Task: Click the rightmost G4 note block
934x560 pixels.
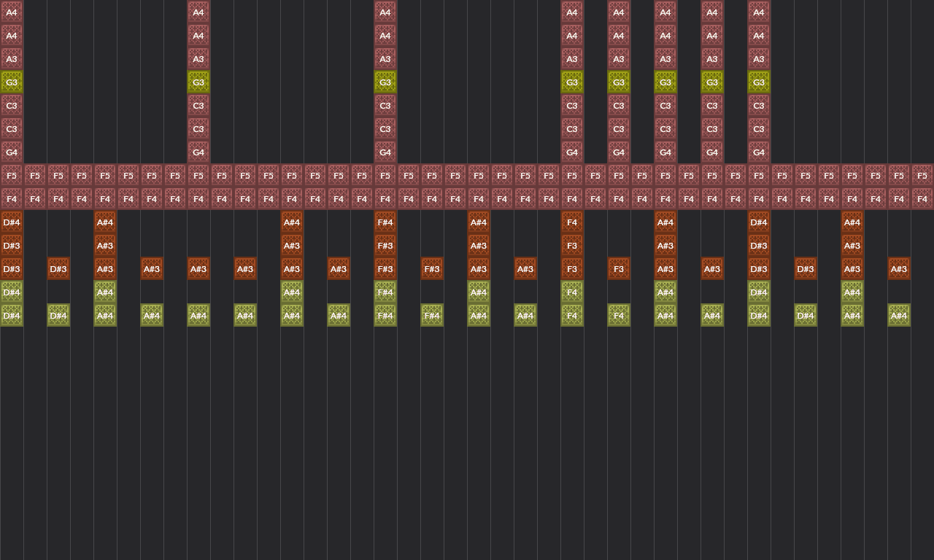Action: [759, 152]
